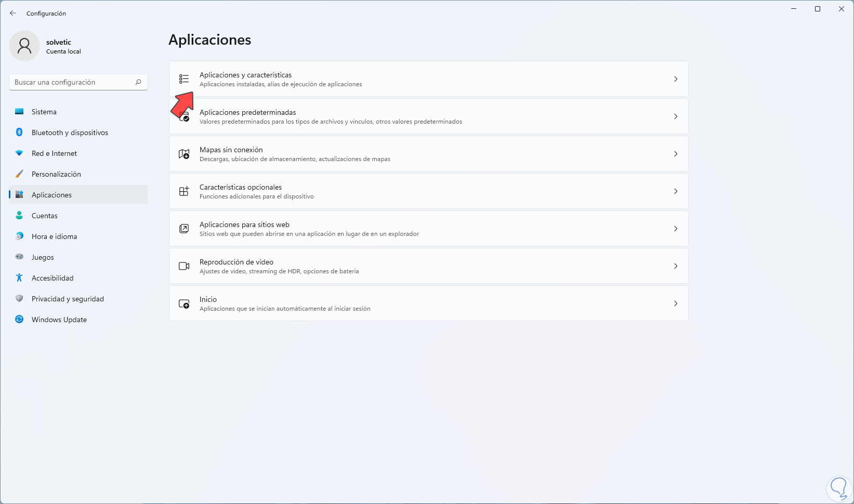Open Reproducción de vídeo settings
The width and height of the screenshot is (854, 504).
(429, 266)
